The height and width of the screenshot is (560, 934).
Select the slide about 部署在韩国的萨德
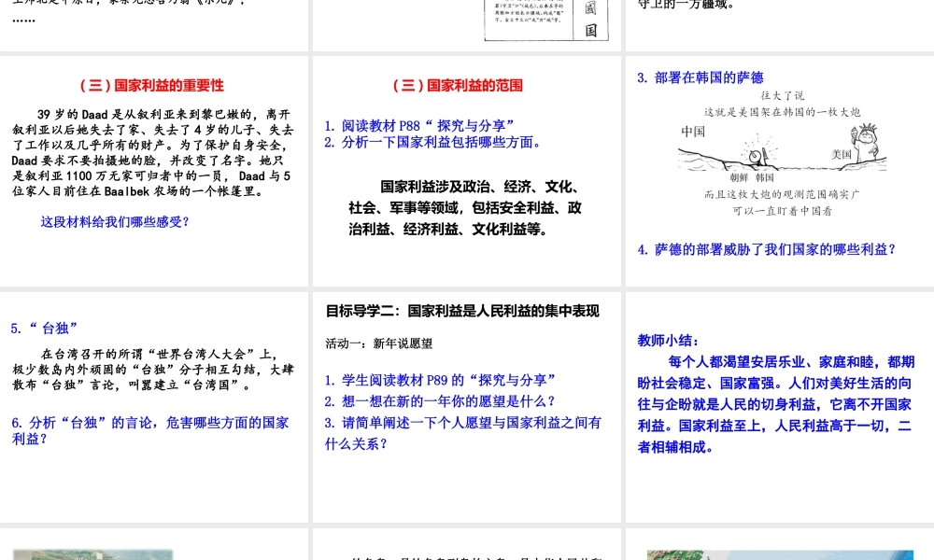779,171
